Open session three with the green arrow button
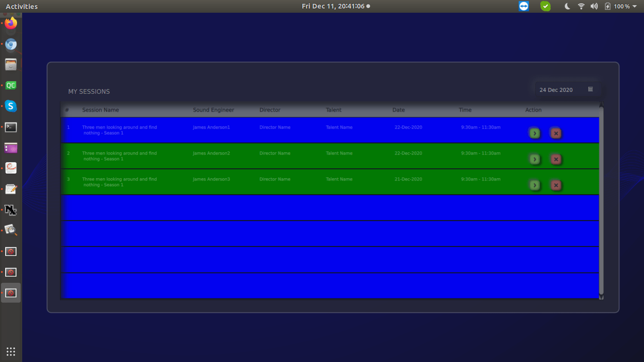Screen dimensions: 644x362 click(535, 185)
